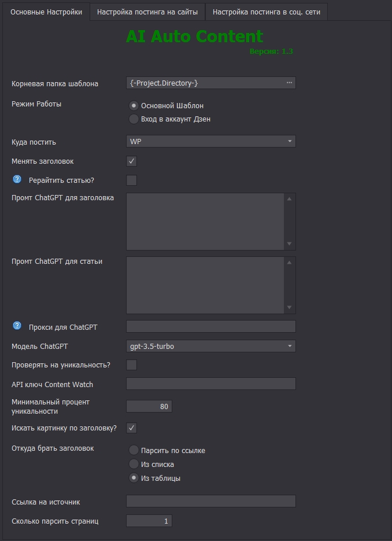Enable Проверять на уникальность checkbox
Image resolution: width=392 pixels, height=541 pixels.
(132, 365)
